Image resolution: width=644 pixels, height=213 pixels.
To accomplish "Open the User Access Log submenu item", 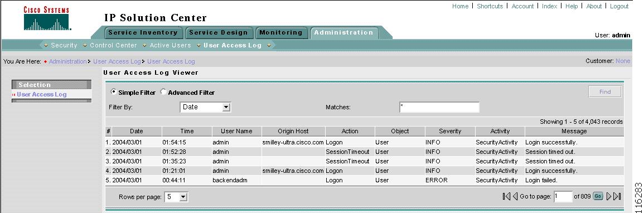I will click(x=233, y=45).
